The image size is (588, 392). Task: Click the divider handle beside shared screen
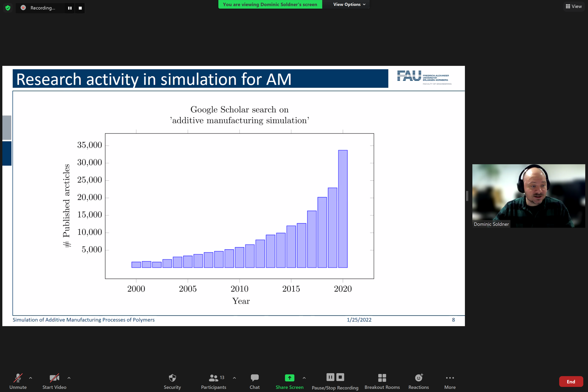coord(467,196)
